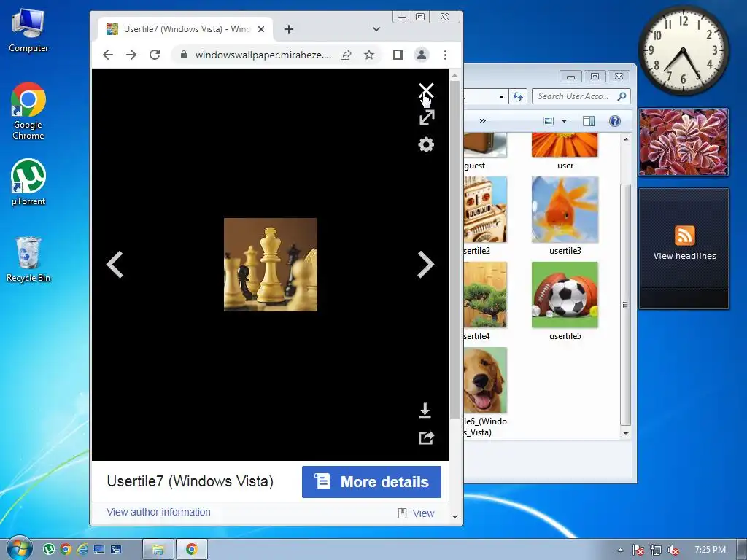Close the media viewer with the X icon

point(426,90)
